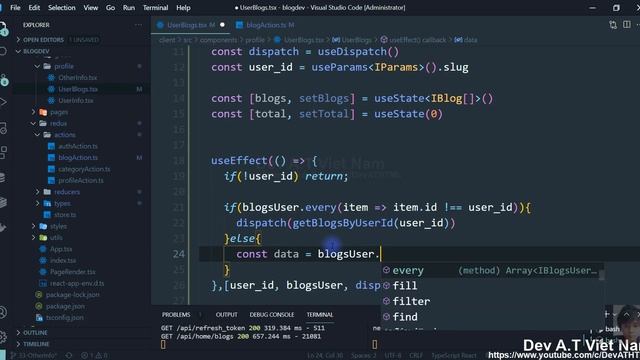Viewport: 640px width, 360px height.
Task: Open the View menu
Action: (91, 8)
